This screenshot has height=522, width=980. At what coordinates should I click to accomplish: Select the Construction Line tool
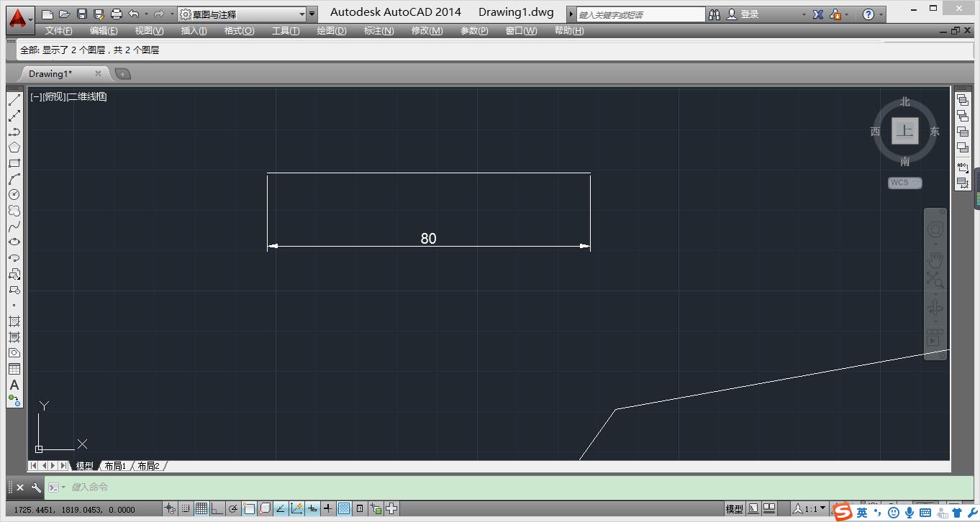pos(14,116)
